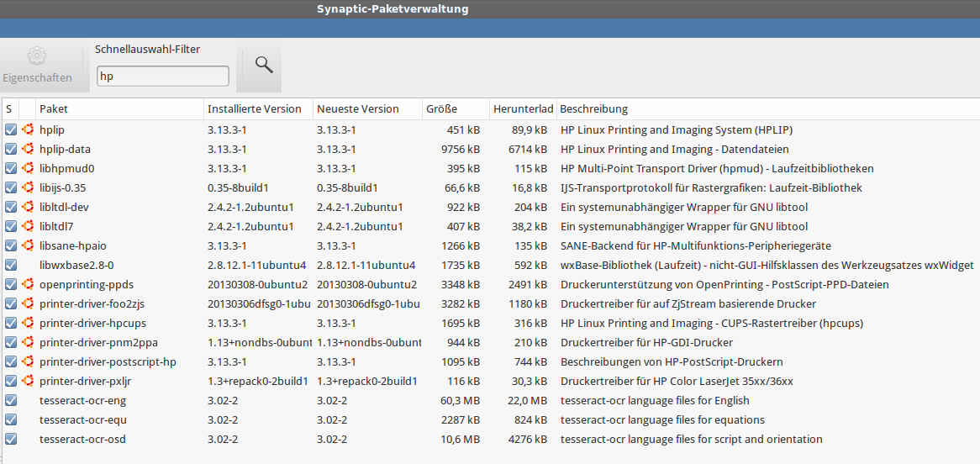Click the search magnifier icon
Image resolution: width=980 pixels, height=464 pixels.
click(x=265, y=65)
